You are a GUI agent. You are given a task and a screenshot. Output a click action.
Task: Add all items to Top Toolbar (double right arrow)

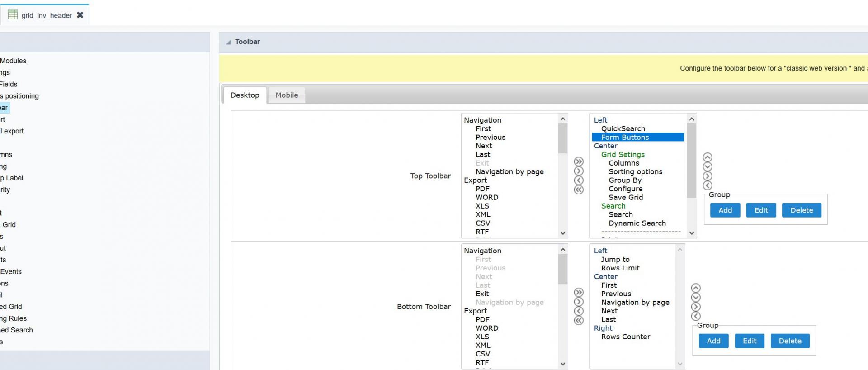coord(579,161)
